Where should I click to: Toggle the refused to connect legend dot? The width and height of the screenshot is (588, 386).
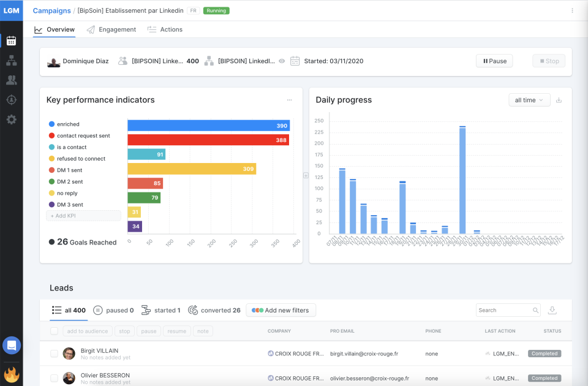pos(51,159)
